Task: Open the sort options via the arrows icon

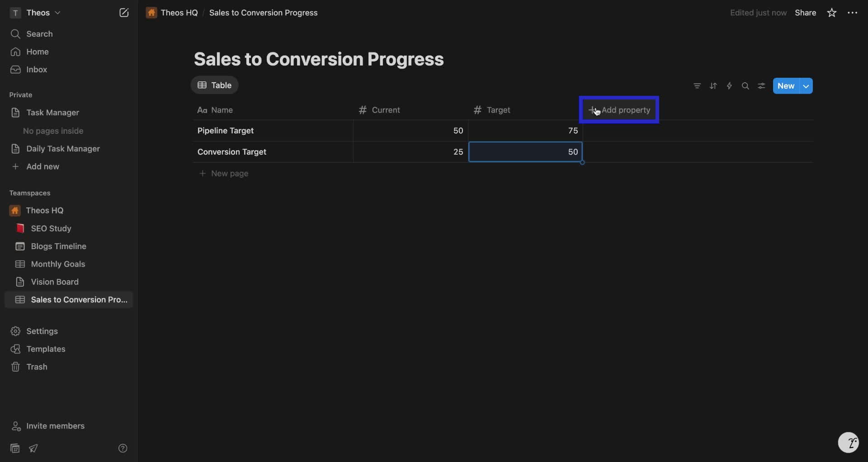Action: click(x=713, y=86)
